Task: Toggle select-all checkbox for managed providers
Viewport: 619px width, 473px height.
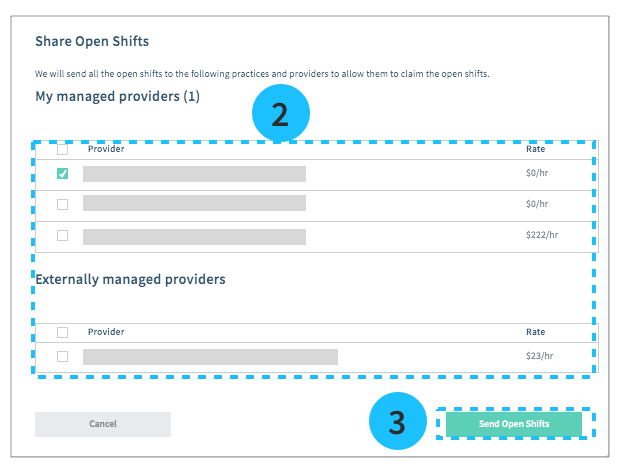Action: [63, 150]
